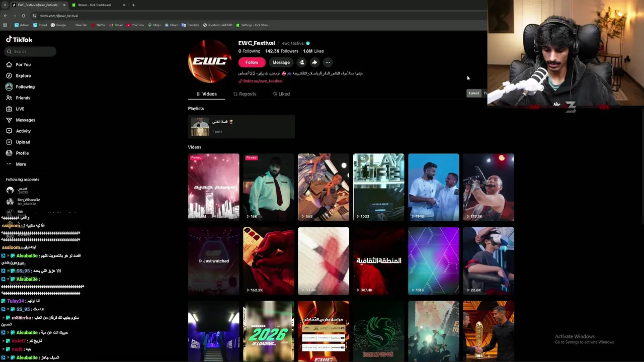Open the Activity sidebar icon
The width and height of the screenshot is (644, 362).
pos(9,131)
